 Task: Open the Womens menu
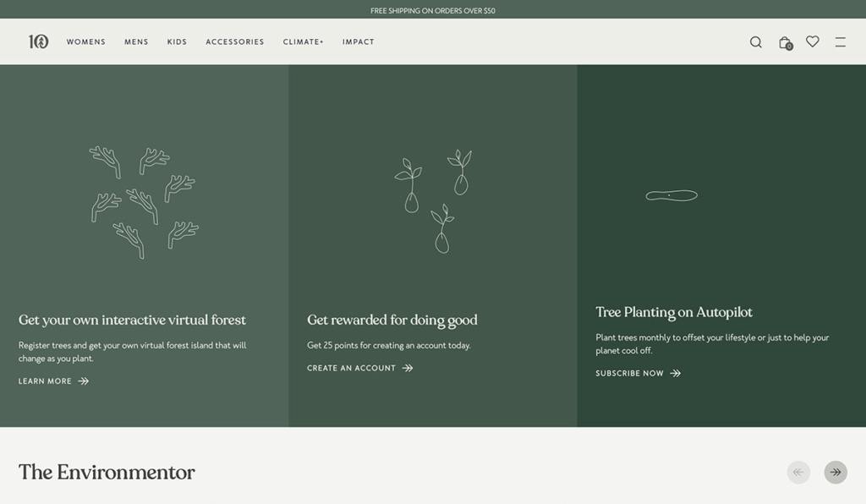pos(86,41)
